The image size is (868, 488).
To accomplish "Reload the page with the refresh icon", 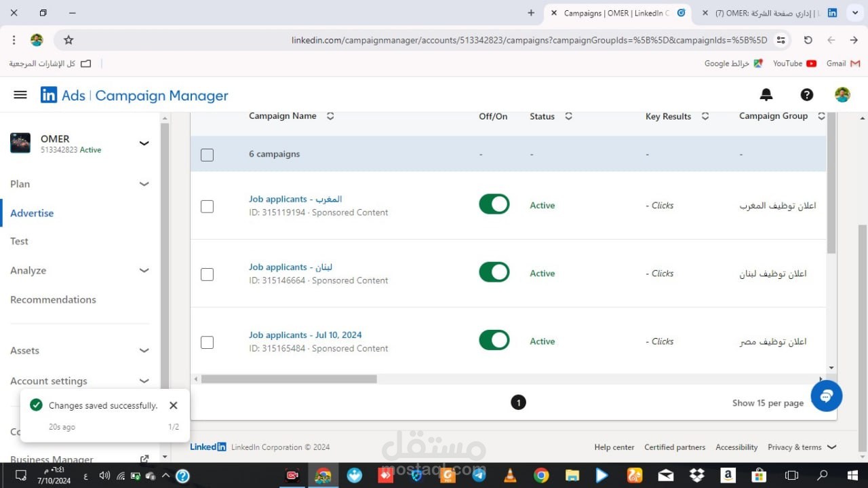I will [808, 40].
